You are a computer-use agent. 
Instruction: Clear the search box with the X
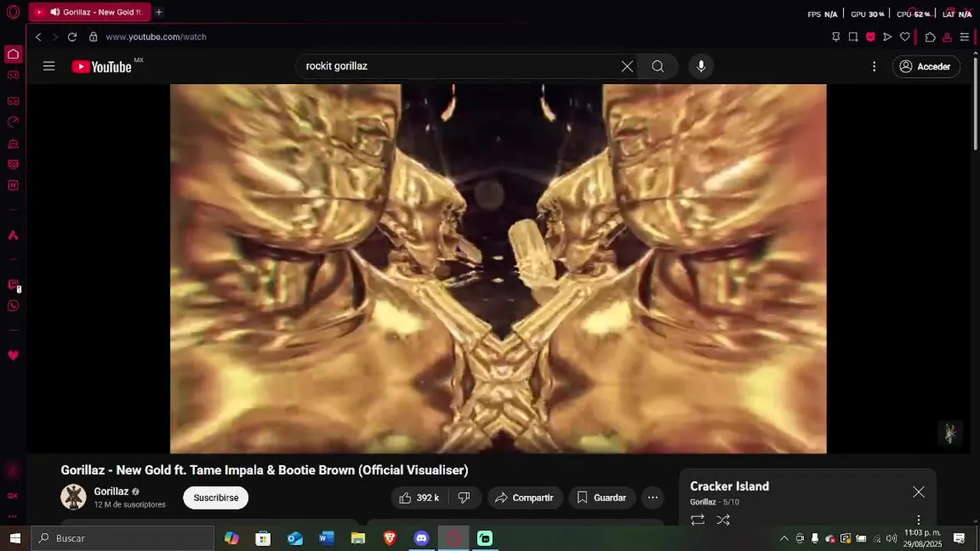pos(627,67)
